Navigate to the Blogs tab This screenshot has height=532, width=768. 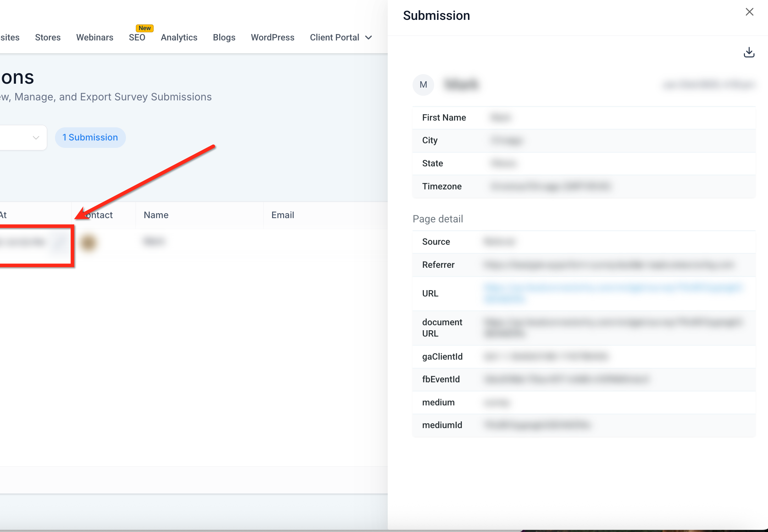[x=224, y=37]
